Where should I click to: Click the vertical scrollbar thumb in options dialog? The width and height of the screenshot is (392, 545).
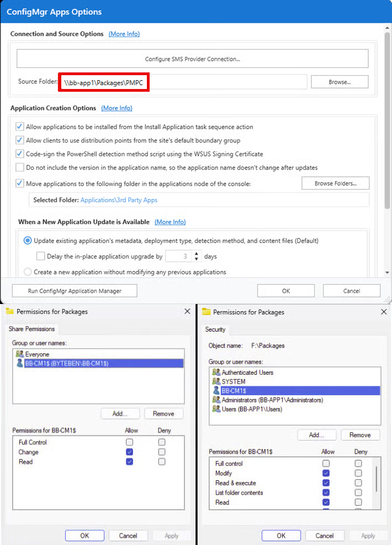click(387, 120)
